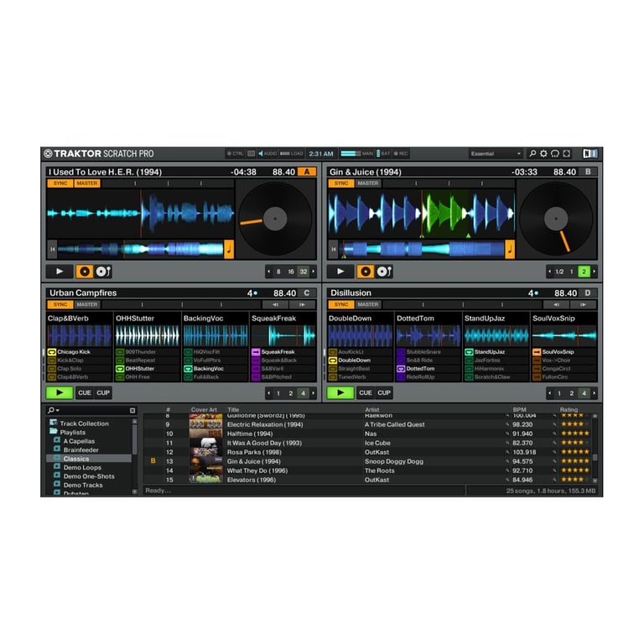Select the BackingVoc sample cell icon

point(188,369)
